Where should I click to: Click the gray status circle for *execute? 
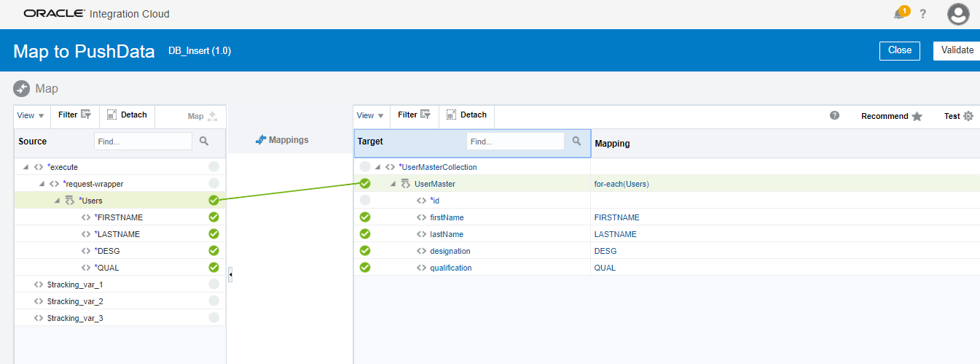coord(213,167)
